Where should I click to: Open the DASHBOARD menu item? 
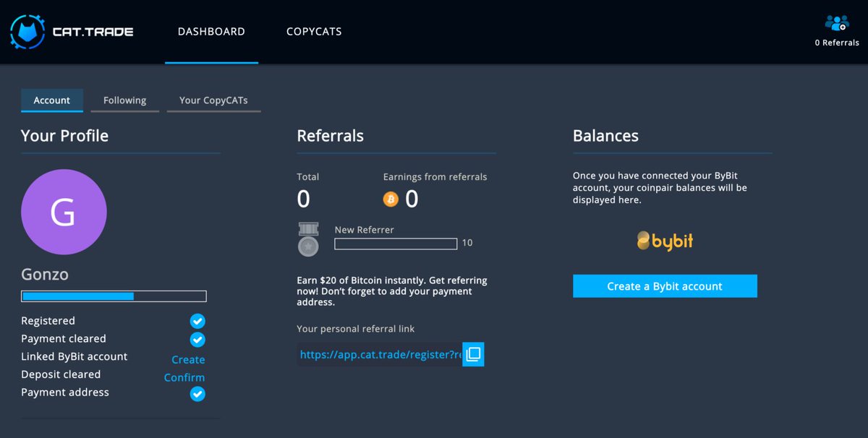[x=211, y=32]
